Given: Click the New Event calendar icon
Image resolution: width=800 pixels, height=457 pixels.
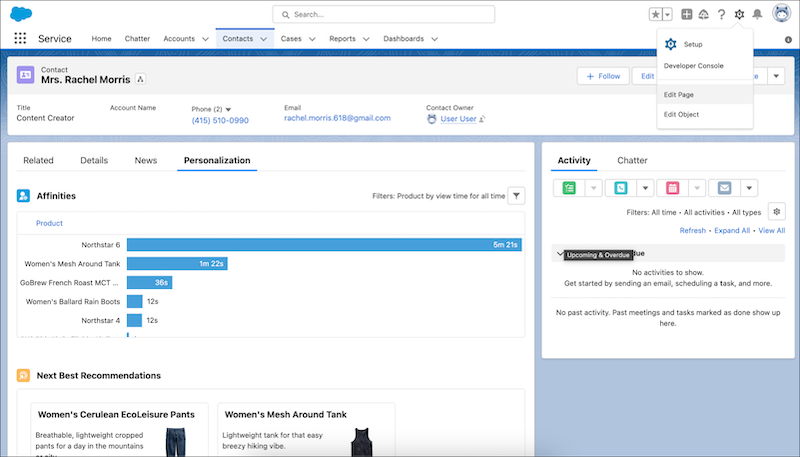Looking at the screenshot, I should (672, 188).
